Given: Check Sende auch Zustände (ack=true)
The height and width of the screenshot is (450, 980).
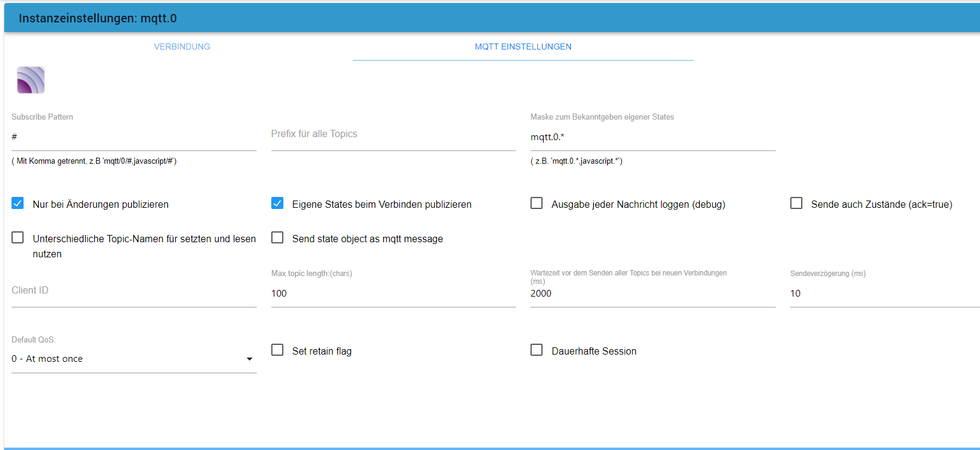Looking at the screenshot, I should click(796, 204).
